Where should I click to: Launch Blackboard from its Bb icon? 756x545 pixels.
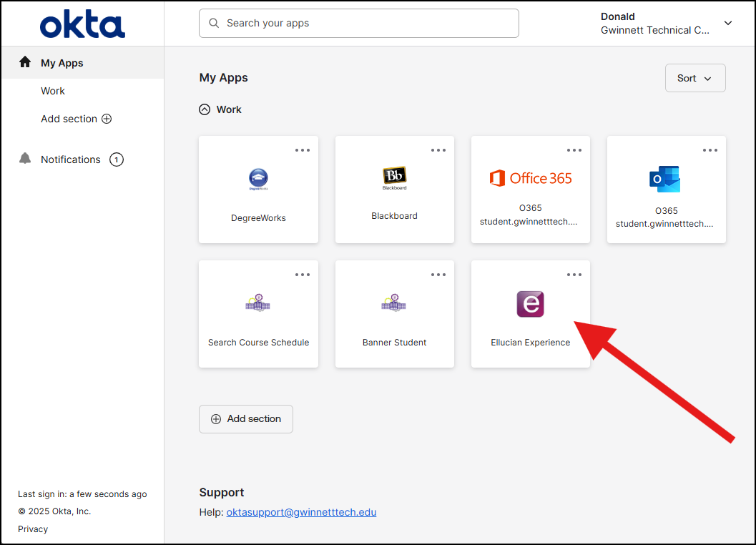click(394, 177)
